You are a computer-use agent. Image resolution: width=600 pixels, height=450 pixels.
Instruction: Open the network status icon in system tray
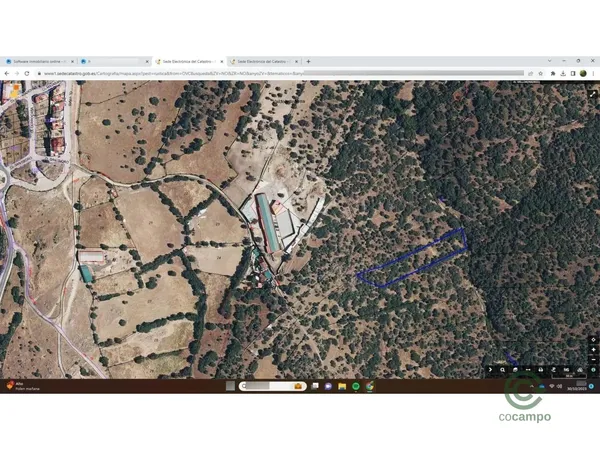pos(551,386)
